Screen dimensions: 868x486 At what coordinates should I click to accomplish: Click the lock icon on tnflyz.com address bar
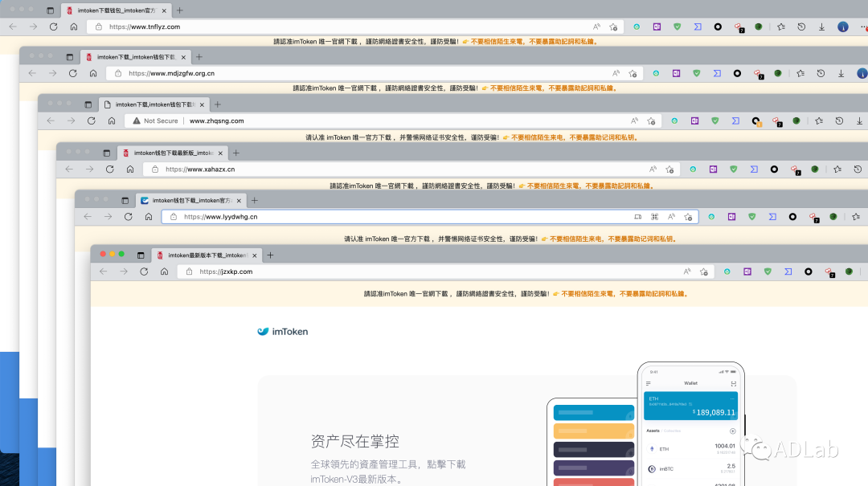99,26
